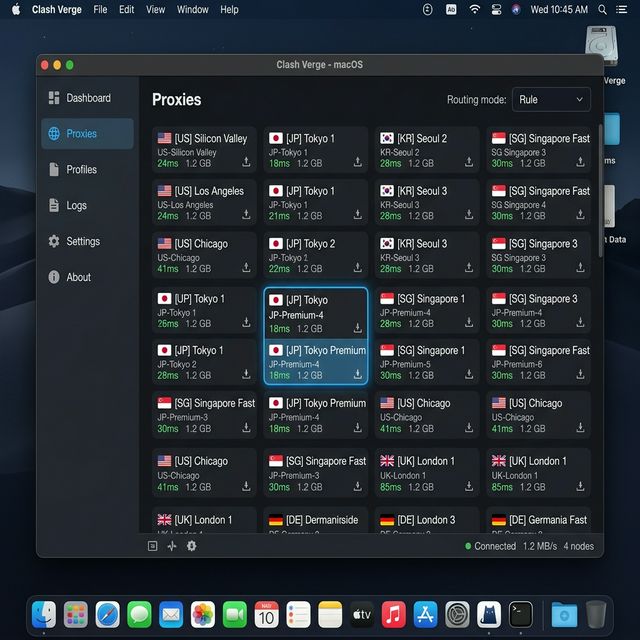Click the activity pulse icon in status bar
This screenshot has height=640, width=640.
click(172, 546)
